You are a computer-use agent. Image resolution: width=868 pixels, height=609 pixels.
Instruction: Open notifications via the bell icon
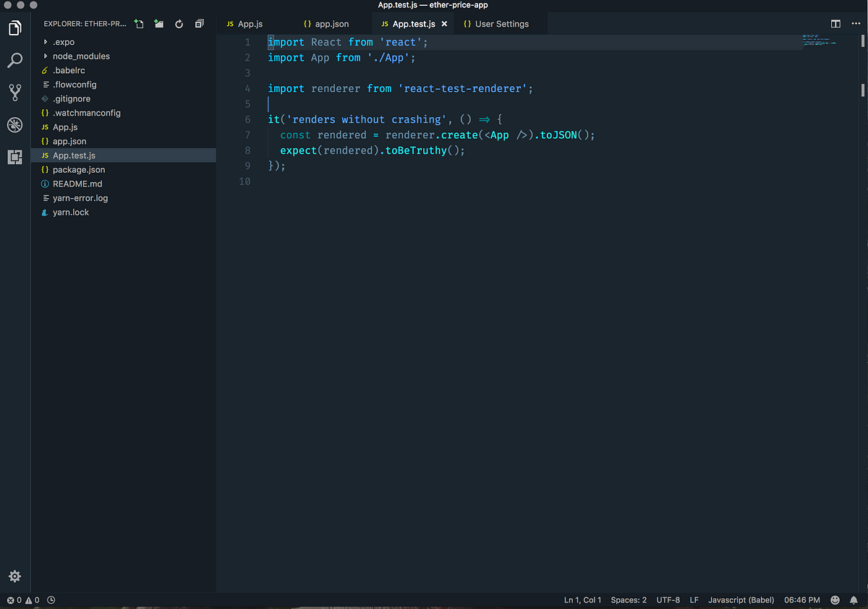(x=854, y=600)
